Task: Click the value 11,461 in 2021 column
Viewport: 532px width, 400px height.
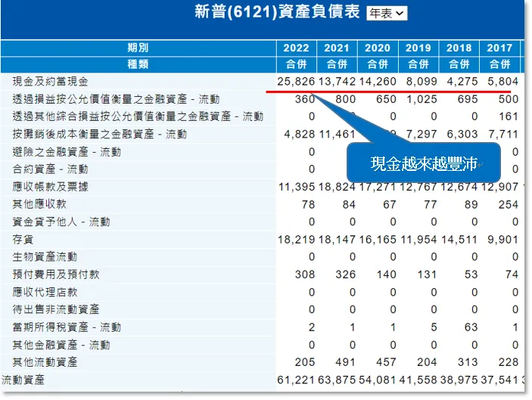Action: (x=337, y=135)
